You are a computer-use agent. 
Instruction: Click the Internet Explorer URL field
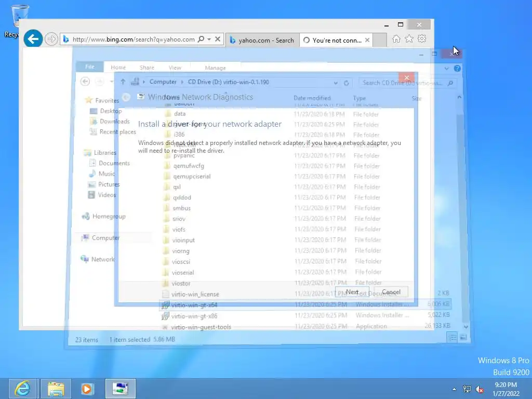tap(134, 39)
